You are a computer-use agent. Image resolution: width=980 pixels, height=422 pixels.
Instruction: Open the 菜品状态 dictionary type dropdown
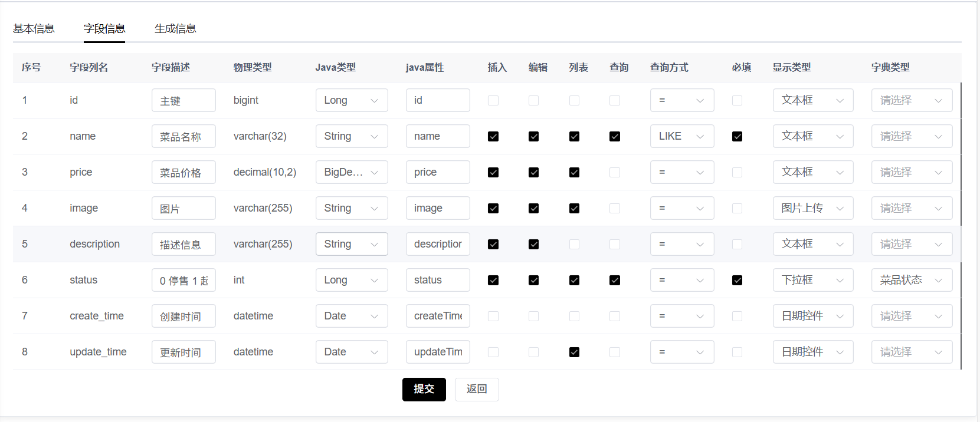pos(911,281)
